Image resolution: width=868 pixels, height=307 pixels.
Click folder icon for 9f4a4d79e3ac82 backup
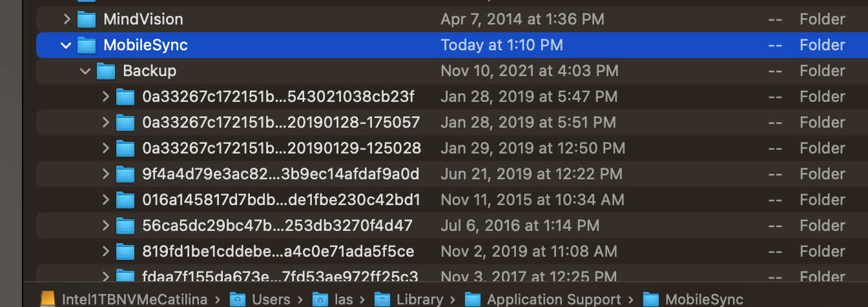click(125, 174)
